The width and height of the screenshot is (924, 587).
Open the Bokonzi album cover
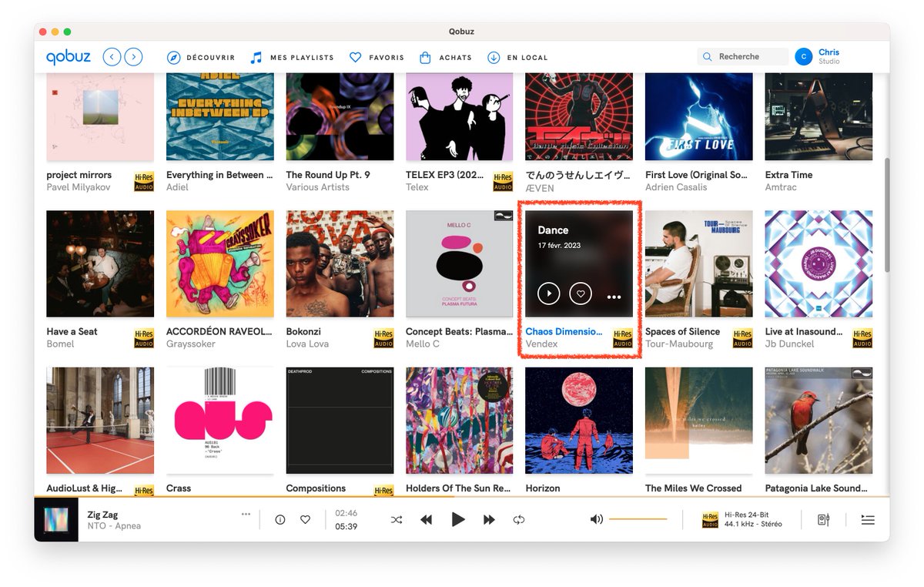pos(340,264)
